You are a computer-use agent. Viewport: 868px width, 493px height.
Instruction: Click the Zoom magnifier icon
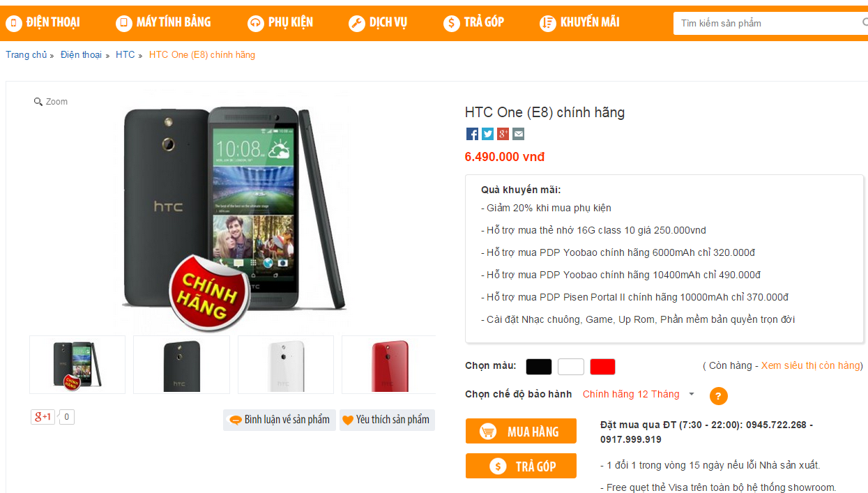click(x=38, y=102)
